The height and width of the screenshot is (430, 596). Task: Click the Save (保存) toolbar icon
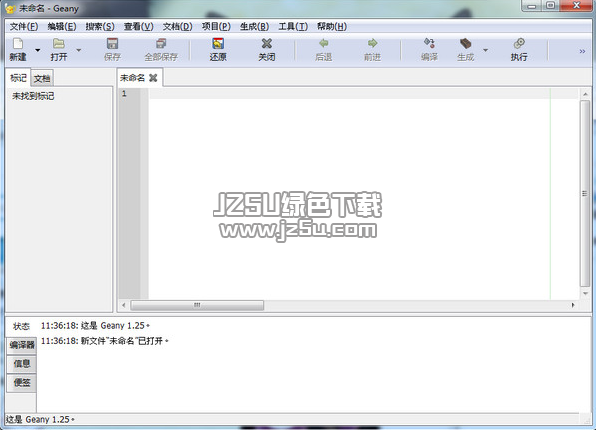coord(112,44)
